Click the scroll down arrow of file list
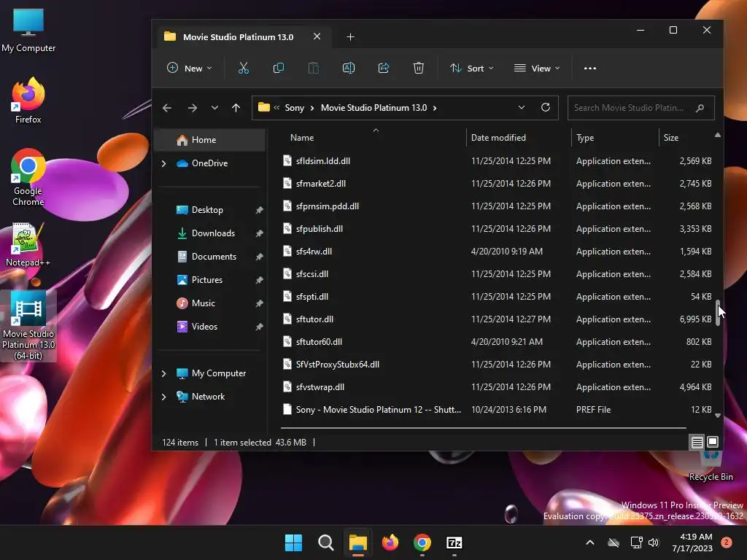This screenshot has width=747, height=560. click(x=718, y=416)
